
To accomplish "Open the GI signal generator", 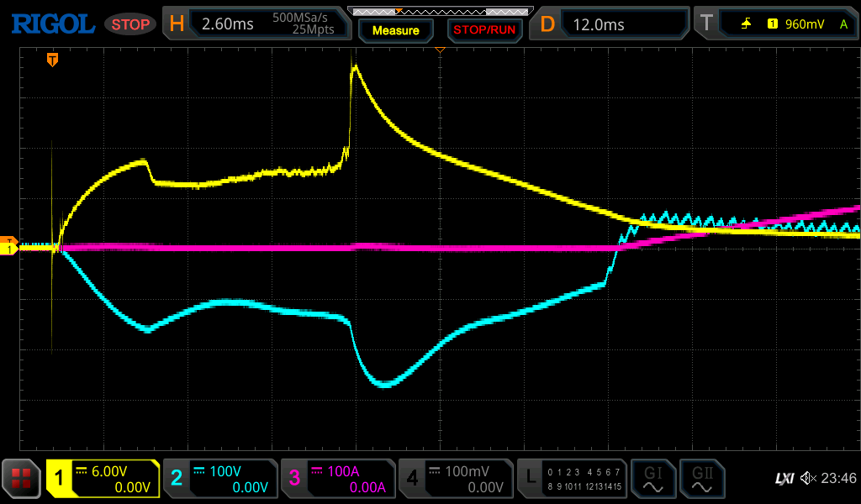I will pos(652,479).
